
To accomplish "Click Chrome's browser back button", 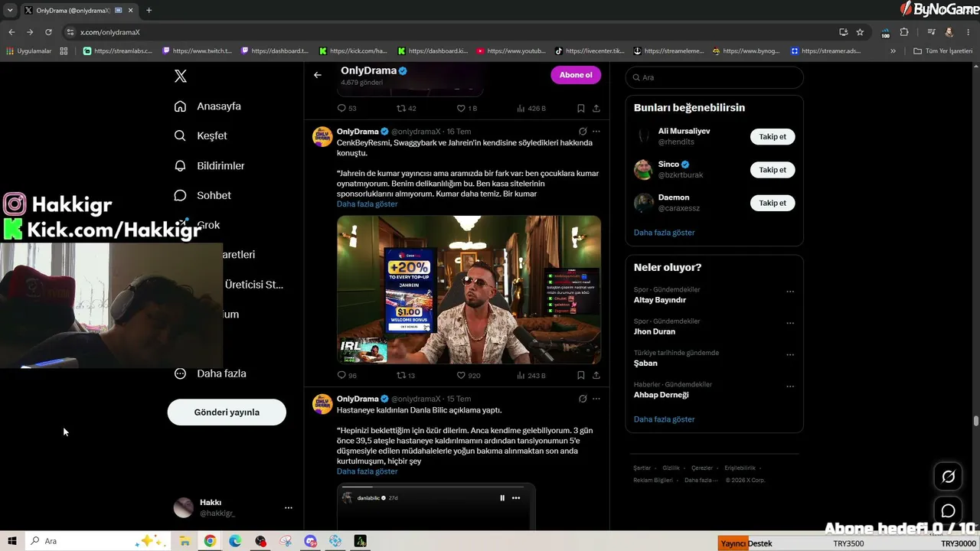I will click(11, 32).
